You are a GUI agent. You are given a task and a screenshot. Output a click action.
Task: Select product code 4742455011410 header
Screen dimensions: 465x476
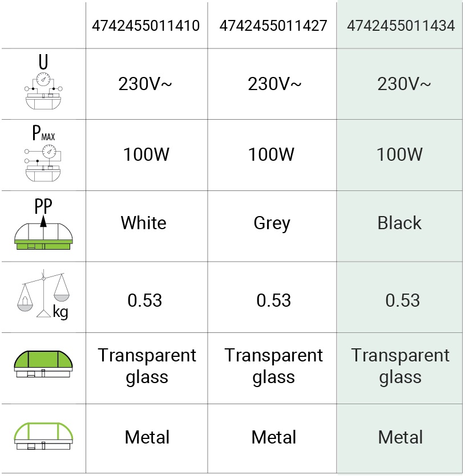tap(147, 26)
